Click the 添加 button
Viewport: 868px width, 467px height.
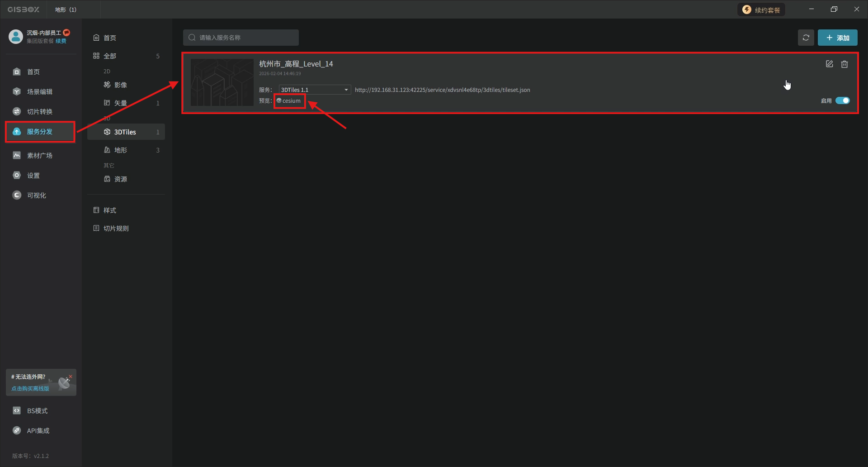(x=837, y=38)
